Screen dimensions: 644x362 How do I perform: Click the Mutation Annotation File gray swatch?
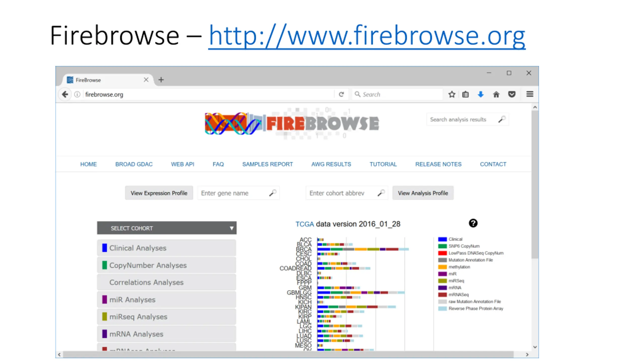[x=442, y=260]
